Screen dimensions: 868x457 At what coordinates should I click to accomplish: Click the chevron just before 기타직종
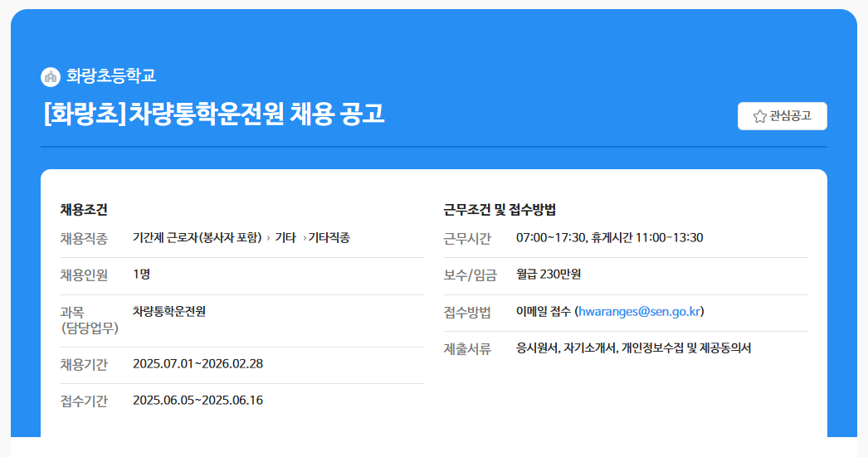304,238
